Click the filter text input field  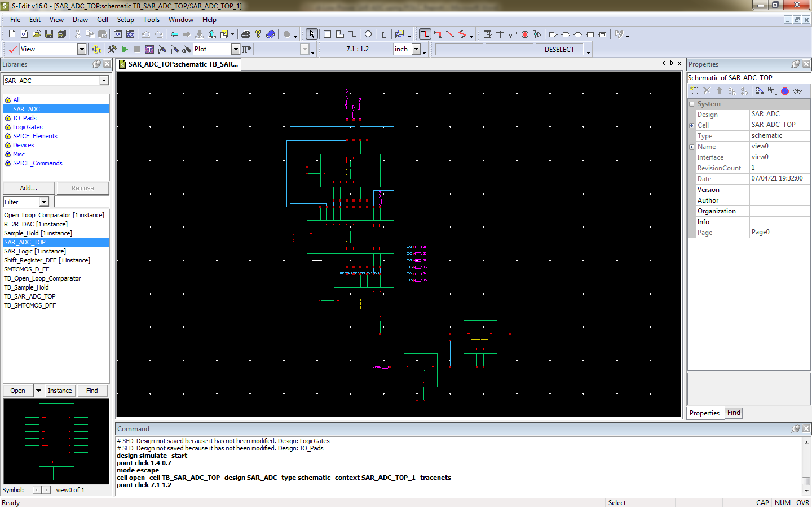click(x=82, y=202)
